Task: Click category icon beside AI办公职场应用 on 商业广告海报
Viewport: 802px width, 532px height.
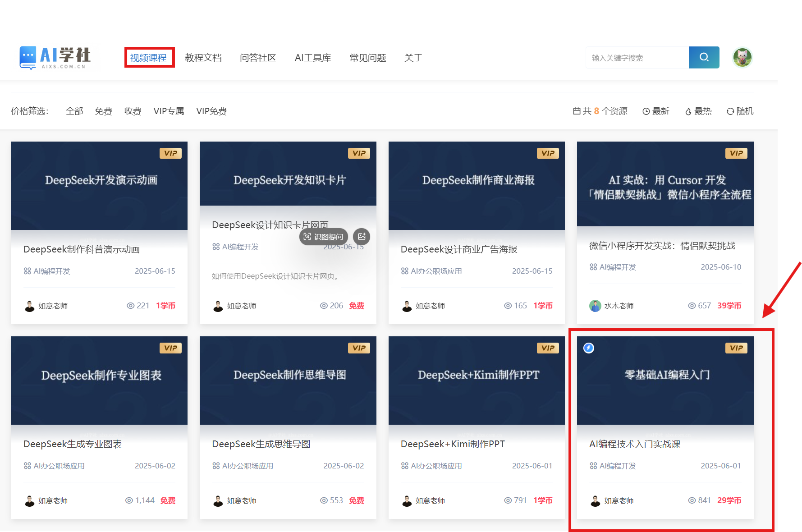Action: point(404,271)
